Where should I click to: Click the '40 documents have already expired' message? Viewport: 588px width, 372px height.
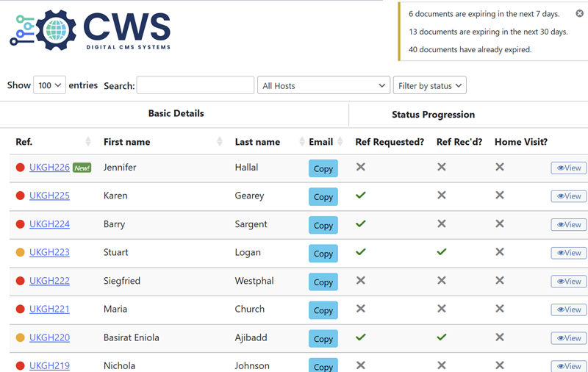pyautogui.click(x=470, y=49)
